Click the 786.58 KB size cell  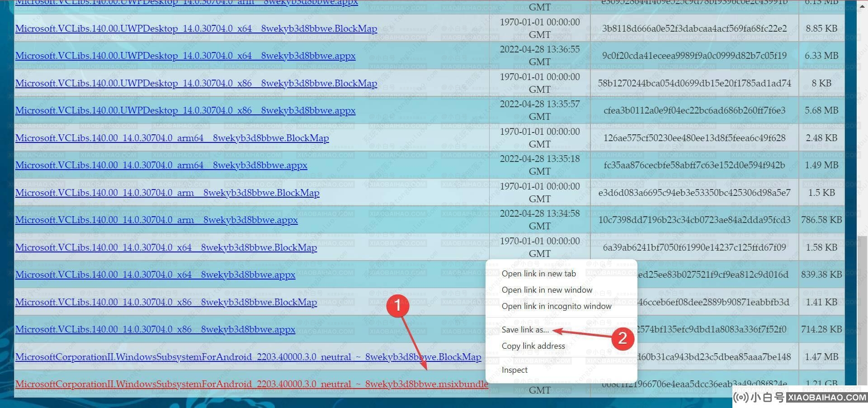coord(821,220)
